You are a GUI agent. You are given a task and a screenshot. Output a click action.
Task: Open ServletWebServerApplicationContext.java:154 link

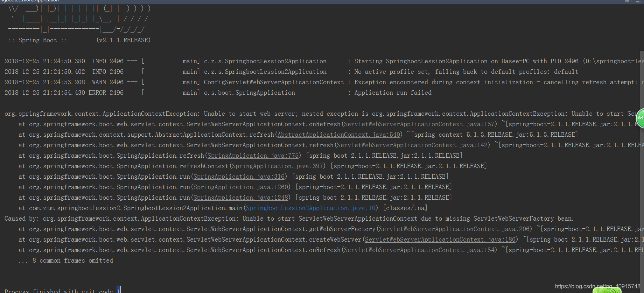419,250
